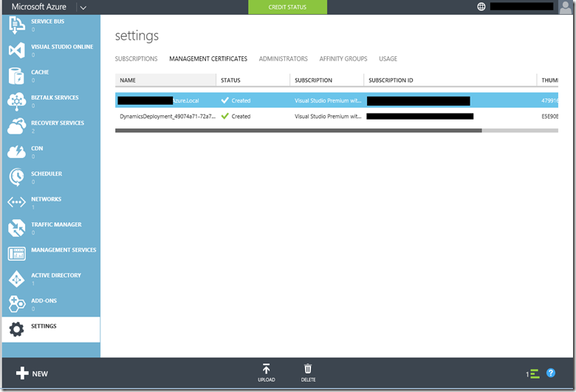The image size is (576, 392).
Task: Open the Traffic Manager label
Action: (57, 224)
